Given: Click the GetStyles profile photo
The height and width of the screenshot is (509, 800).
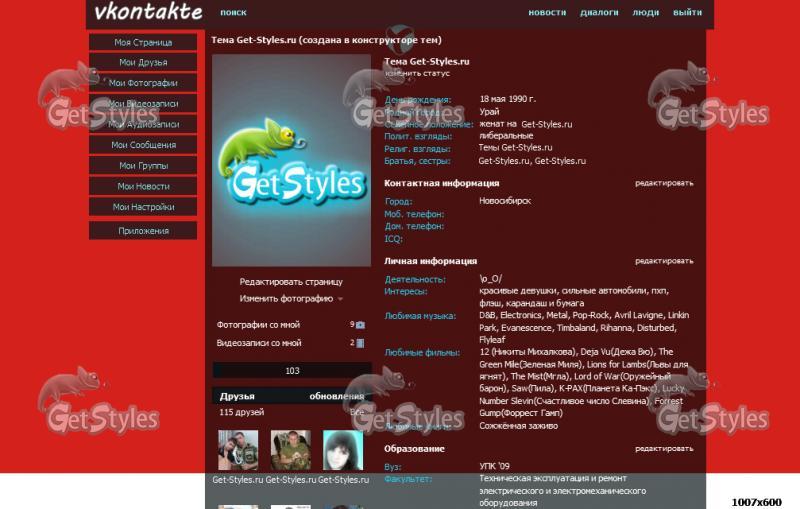Looking at the screenshot, I should point(291,161).
